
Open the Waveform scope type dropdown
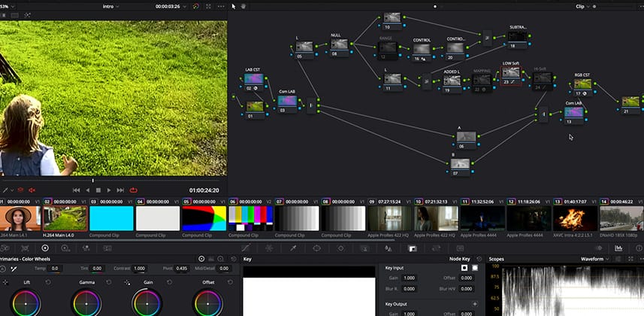595,259
